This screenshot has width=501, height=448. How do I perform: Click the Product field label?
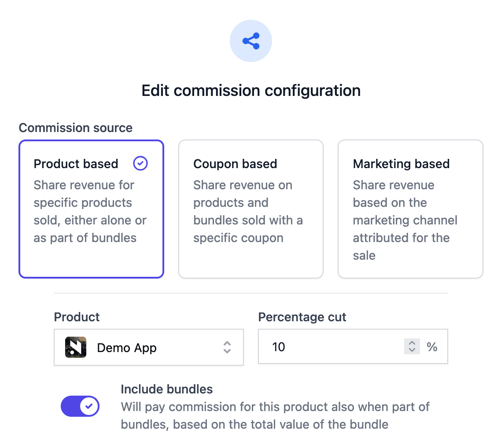point(77,317)
